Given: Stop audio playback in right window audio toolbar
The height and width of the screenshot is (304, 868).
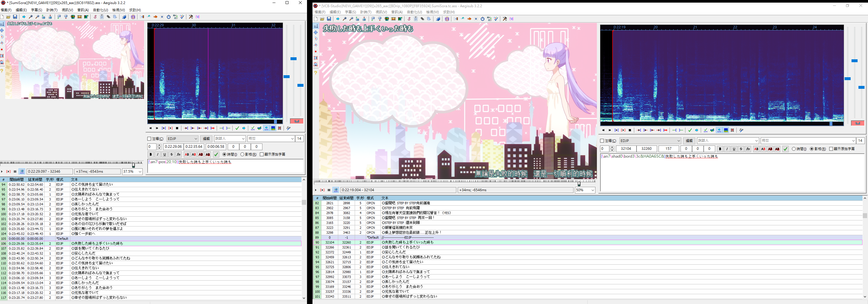Looking at the screenshot, I should point(630,130).
